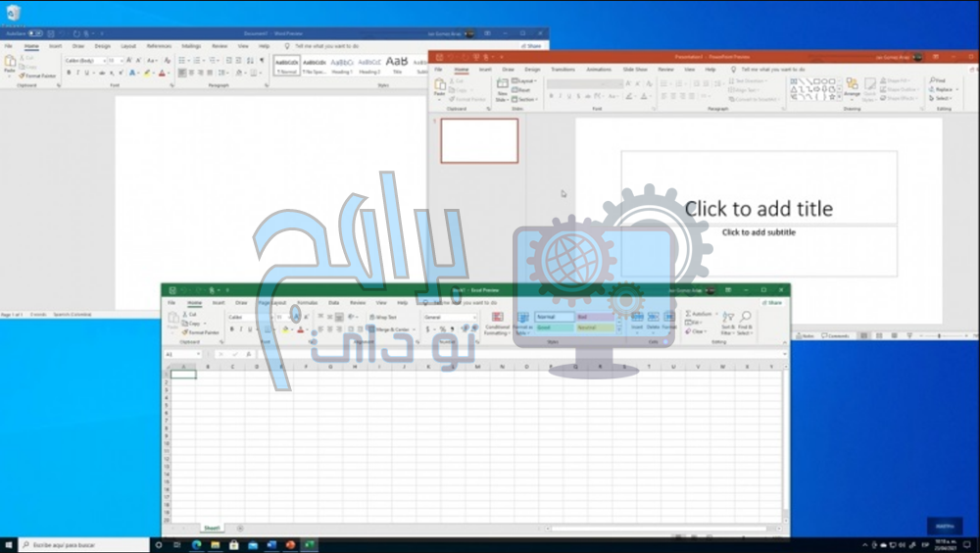Open General number format dropdown in Excel
Image resolution: width=980 pixels, height=553 pixels.
[x=450, y=318]
